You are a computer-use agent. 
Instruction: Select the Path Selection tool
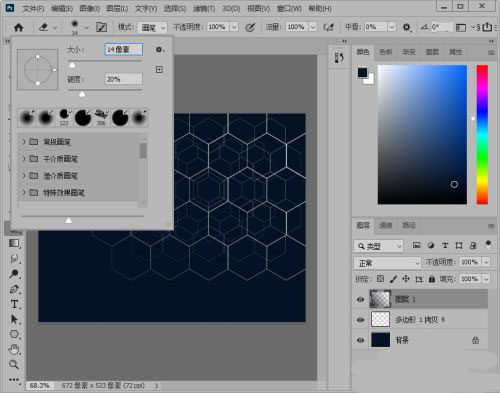[14, 319]
